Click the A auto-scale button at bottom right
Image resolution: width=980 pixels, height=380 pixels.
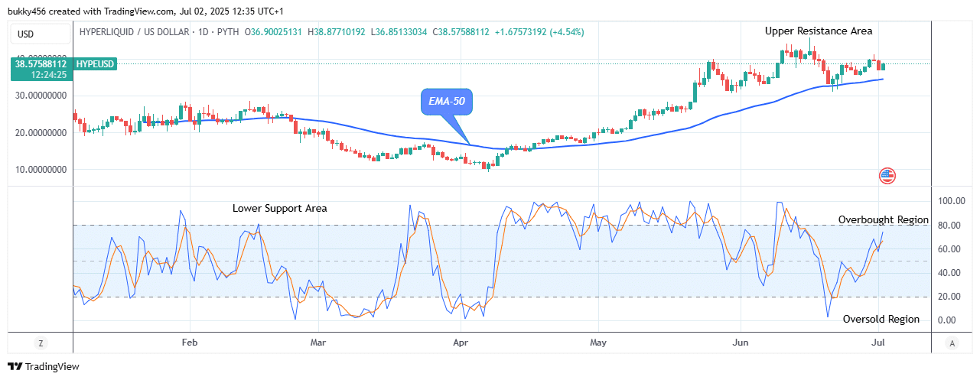(x=951, y=343)
